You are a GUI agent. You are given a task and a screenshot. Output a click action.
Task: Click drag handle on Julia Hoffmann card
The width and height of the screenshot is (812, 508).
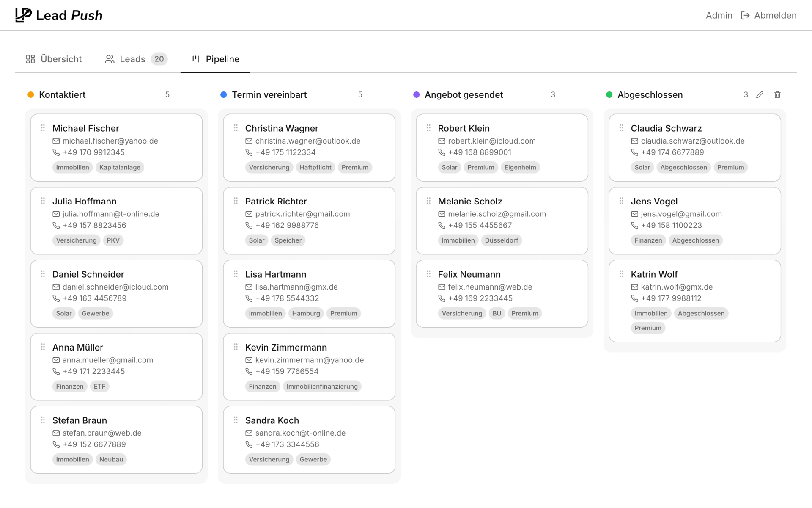click(x=43, y=201)
